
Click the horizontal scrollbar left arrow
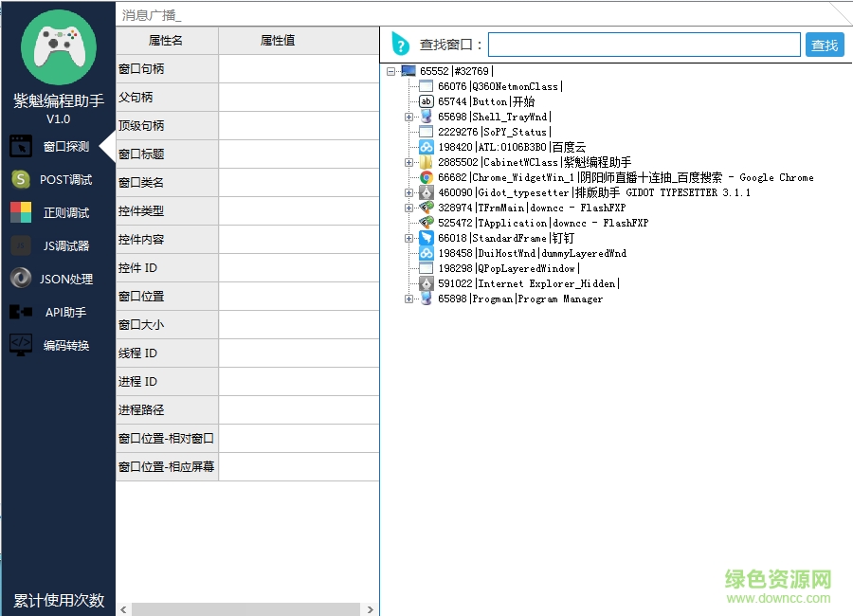123,609
